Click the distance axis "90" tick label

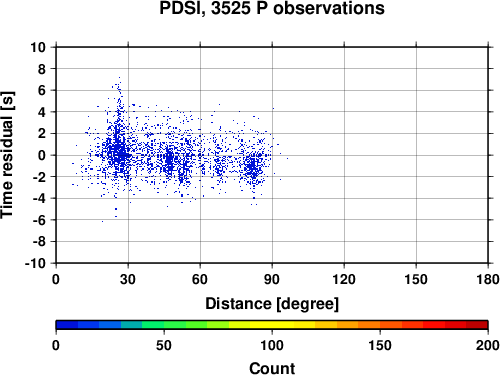click(272, 279)
